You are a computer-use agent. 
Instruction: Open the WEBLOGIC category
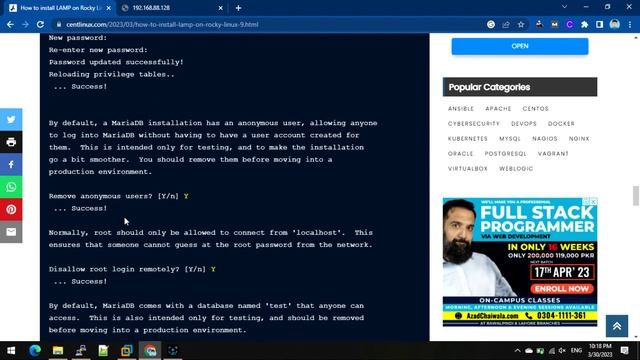[x=516, y=169]
